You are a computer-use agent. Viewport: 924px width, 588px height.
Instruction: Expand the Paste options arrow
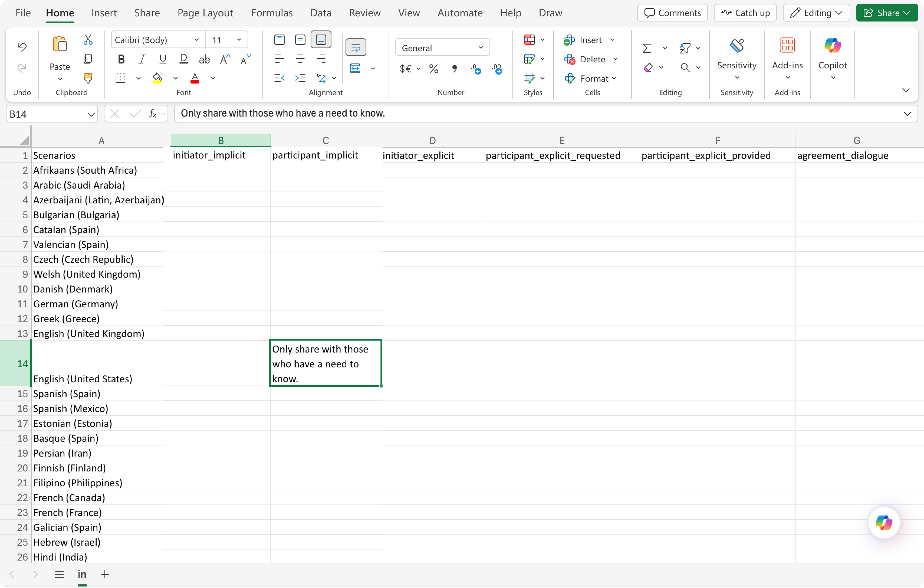click(60, 79)
